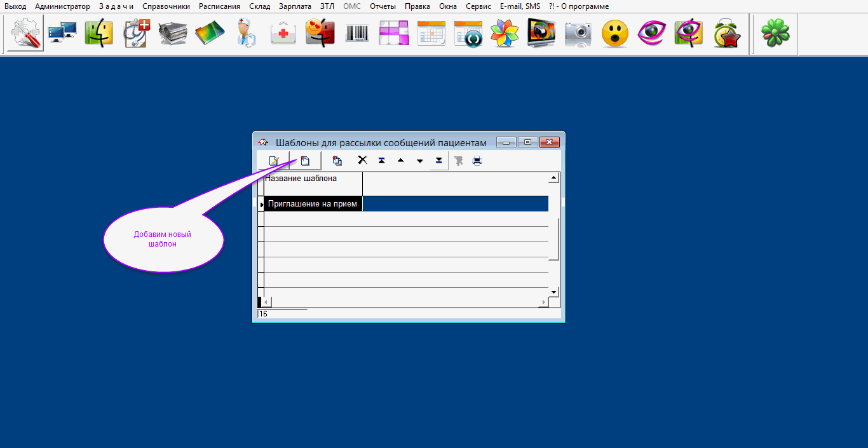Viewport: 868px width, 448px height.
Task: Open the E-mail, SMS menu
Action: [x=520, y=6]
